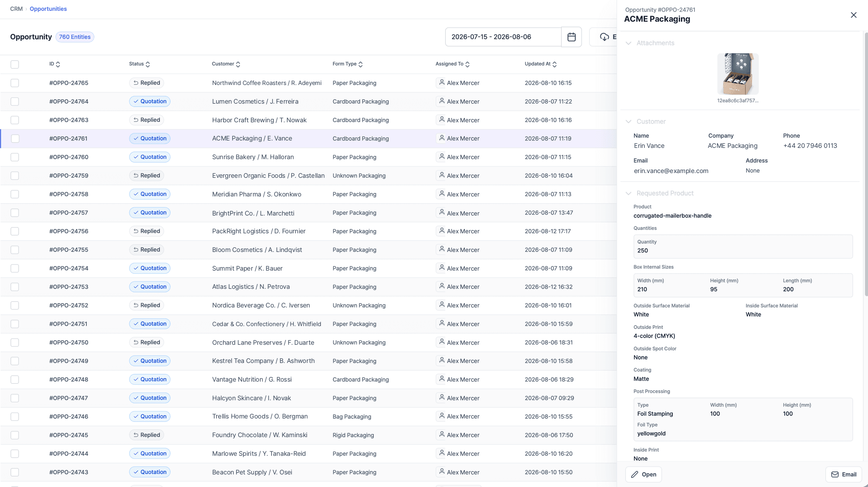The image size is (868, 487).
Task: Click the 760 Entities badge
Action: 75,37
